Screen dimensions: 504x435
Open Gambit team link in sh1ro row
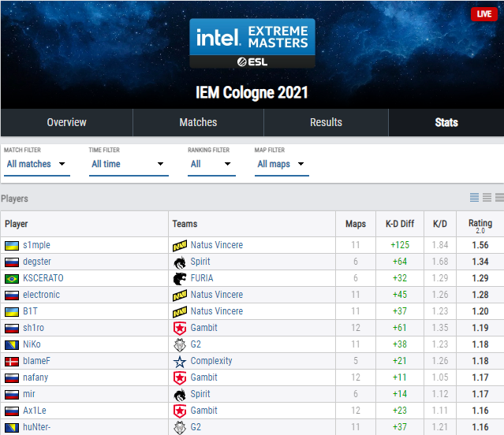click(x=203, y=328)
